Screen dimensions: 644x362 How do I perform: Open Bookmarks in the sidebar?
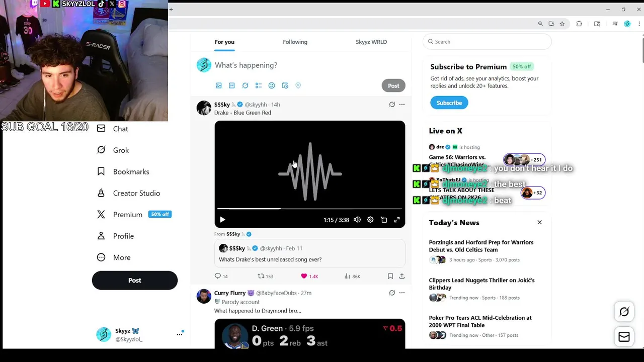point(123,171)
